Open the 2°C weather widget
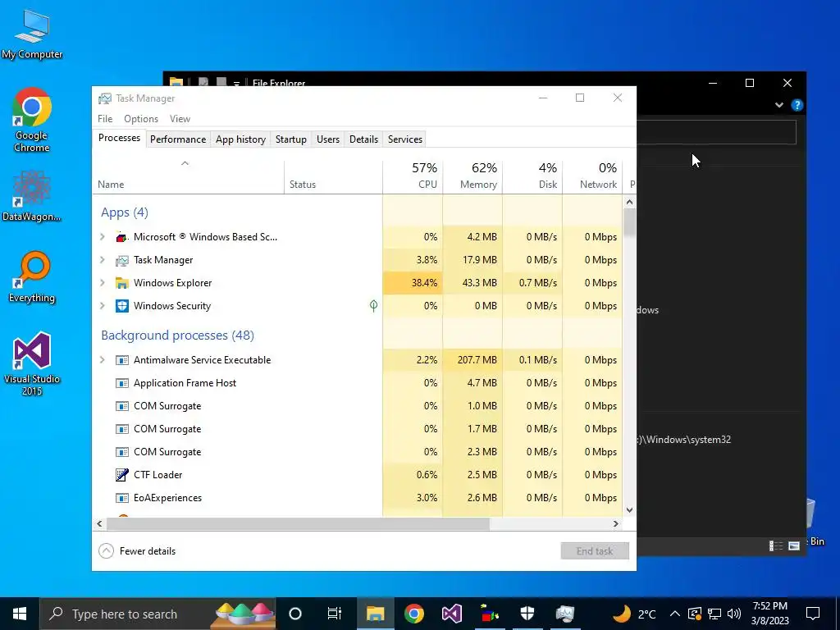Viewport: 840px width, 630px height. tap(635, 614)
